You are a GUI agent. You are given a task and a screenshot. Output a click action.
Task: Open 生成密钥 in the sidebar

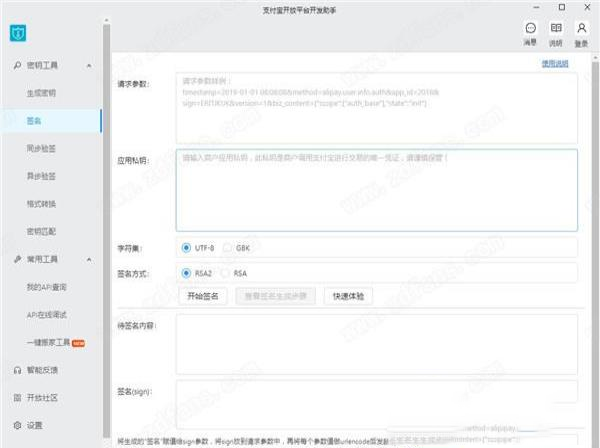[x=41, y=93]
